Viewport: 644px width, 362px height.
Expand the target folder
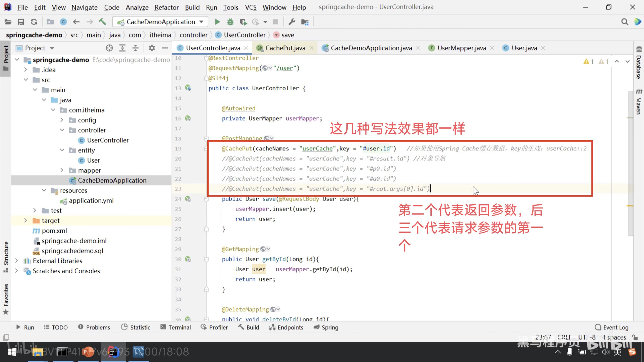tap(25, 220)
